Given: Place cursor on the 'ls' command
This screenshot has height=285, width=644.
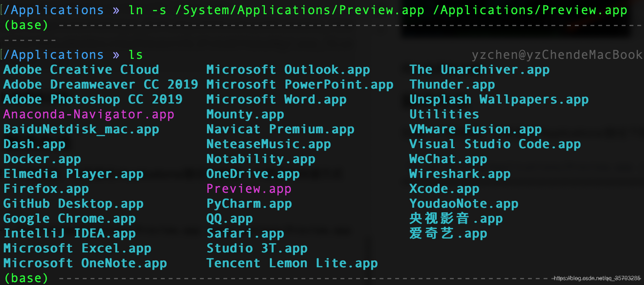Looking at the screenshot, I should coord(136,55).
